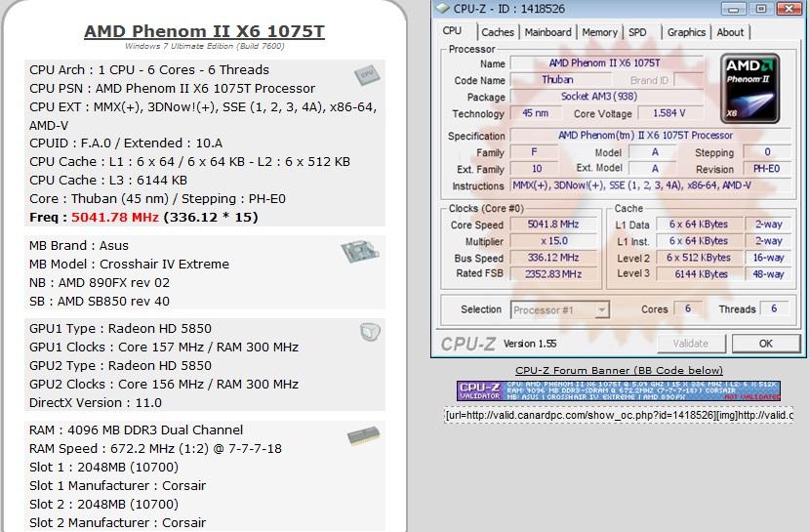Click the Validate button
The width and height of the screenshot is (810, 532).
691,344
